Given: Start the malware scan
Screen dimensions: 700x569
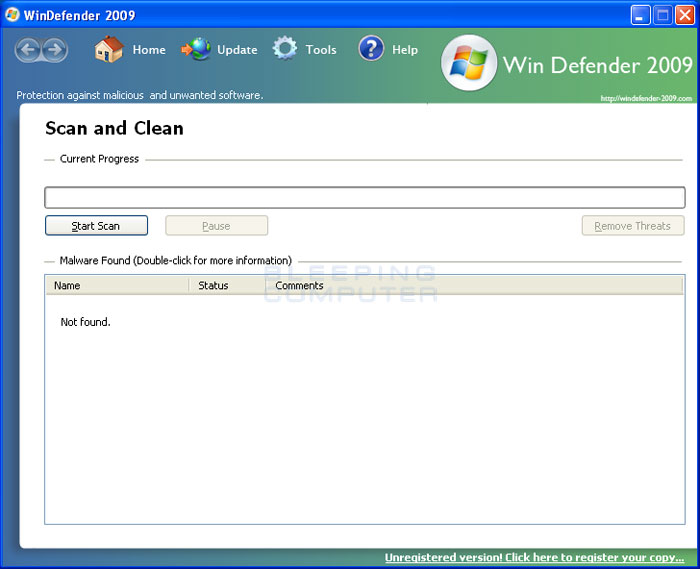Looking at the screenshot, I should coord(96,225).
